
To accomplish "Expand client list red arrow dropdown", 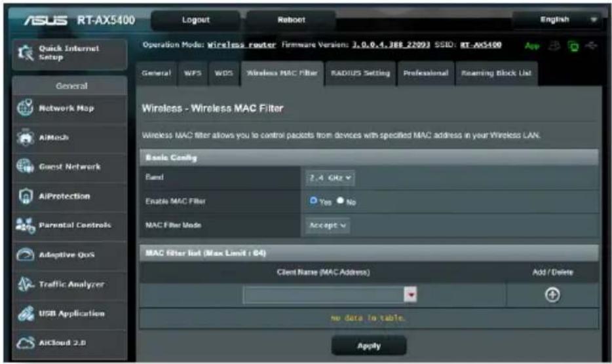I will click(410, 295).
